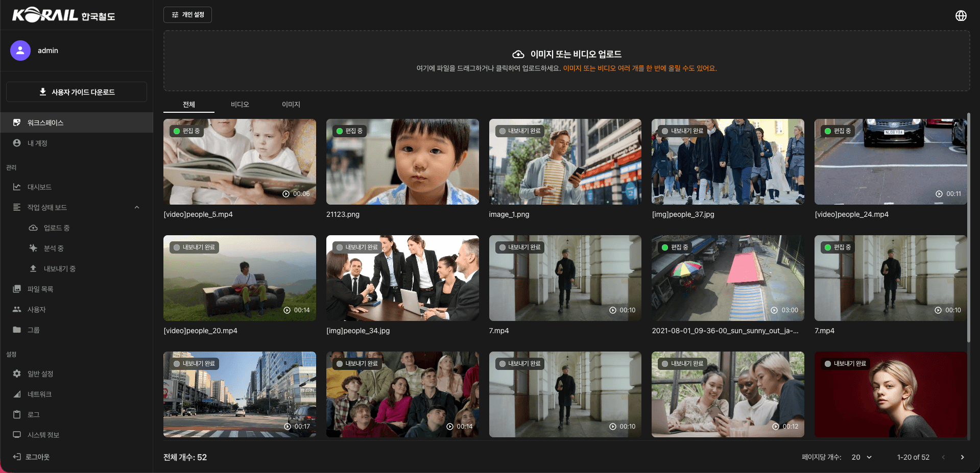Click the 분석 중 sparkle icon
This screenshot has width=980, height=473.
[x=33, y=248]
